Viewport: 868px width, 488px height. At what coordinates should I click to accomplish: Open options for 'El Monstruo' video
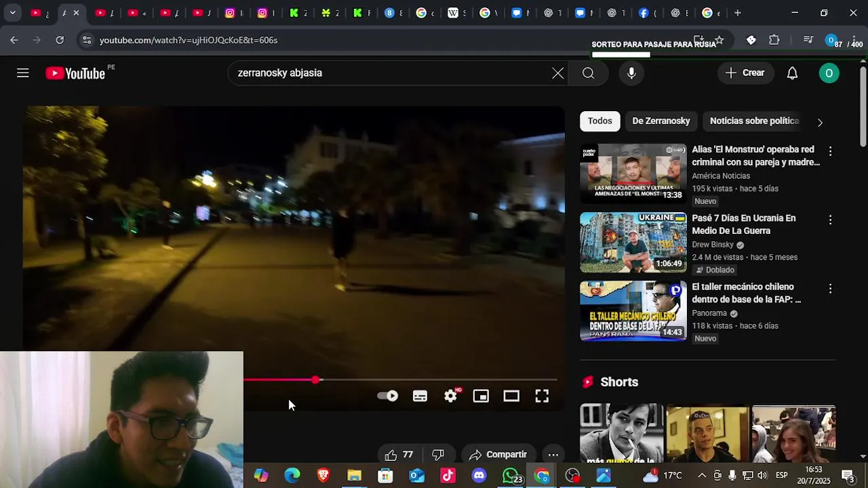(x=830, y=151)
